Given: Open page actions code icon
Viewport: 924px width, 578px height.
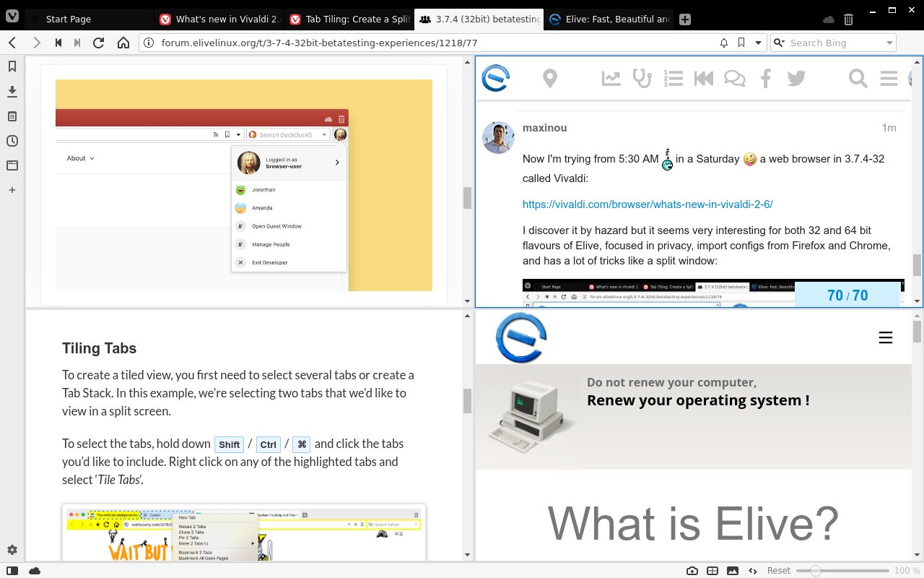Looking at the screenshot, I should [x=753, y=570].
